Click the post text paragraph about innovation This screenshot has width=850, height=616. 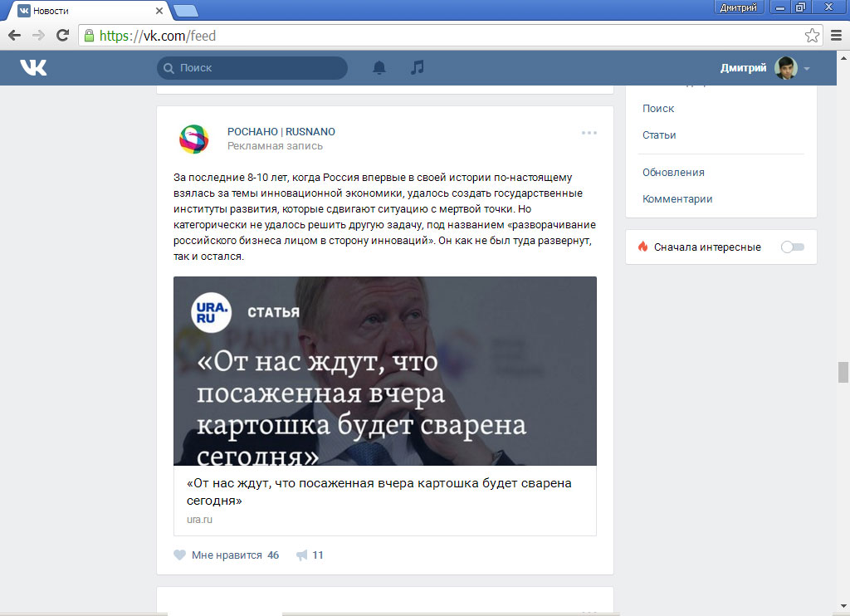pyautogui.click(x=384, y=217)
